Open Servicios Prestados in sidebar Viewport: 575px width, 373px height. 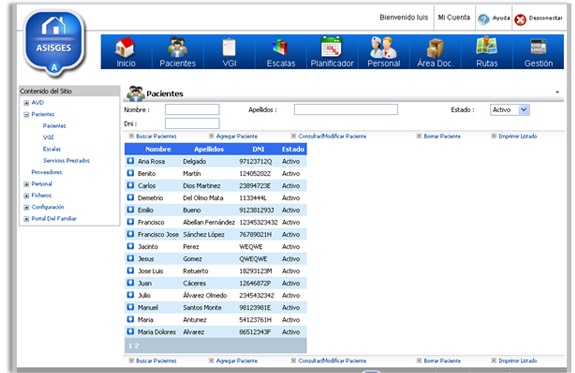pos(66,161)
